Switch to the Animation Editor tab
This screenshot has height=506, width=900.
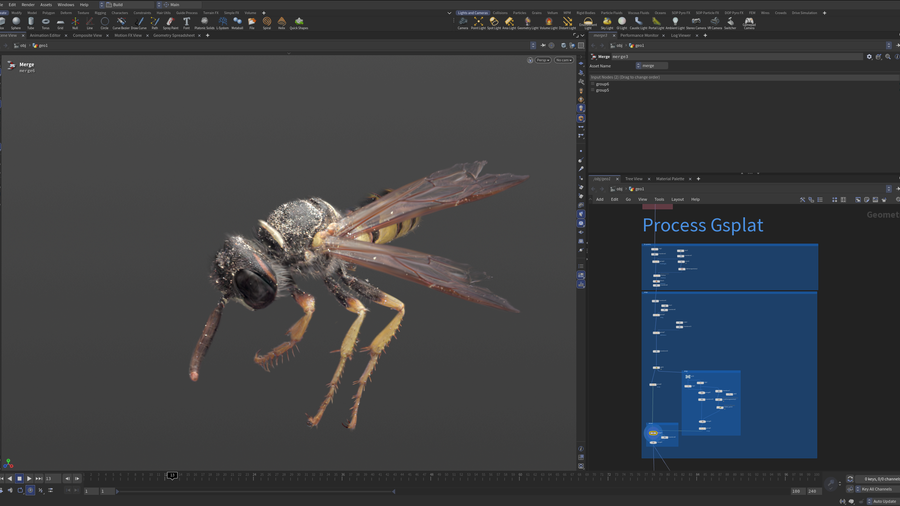coord(45,36)
